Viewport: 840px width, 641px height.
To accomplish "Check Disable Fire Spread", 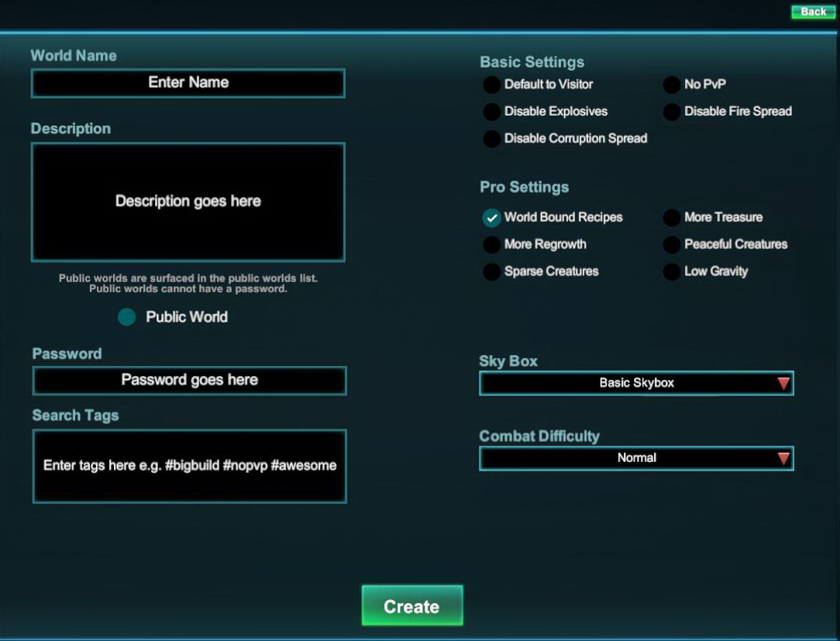I will (x=672, y=112).
